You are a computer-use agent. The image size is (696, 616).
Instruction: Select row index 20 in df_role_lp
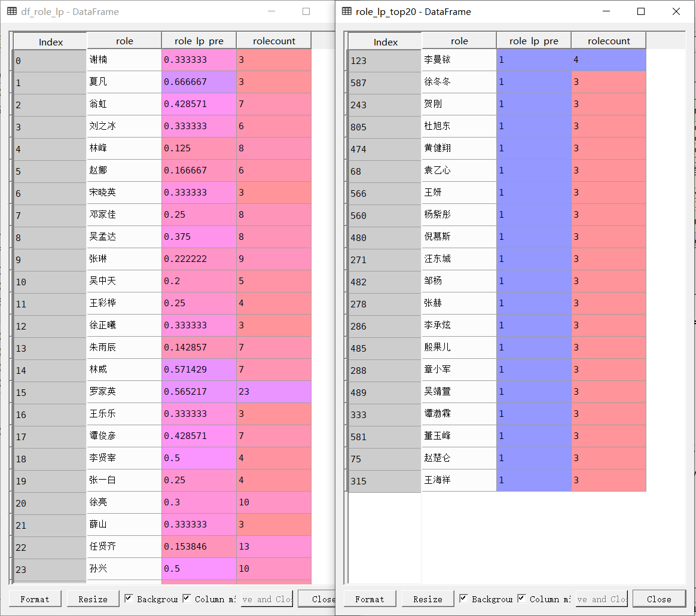pyautogui.click(x=50, y=503)
